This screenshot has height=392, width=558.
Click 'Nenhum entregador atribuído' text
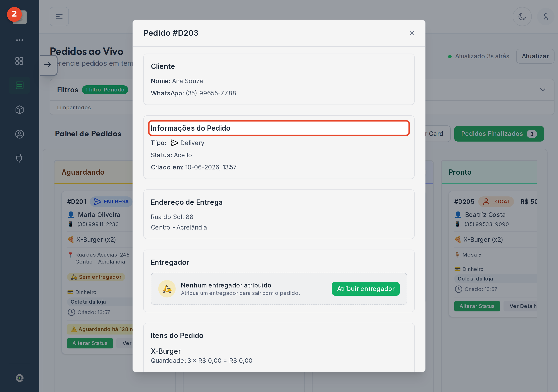pyautogui.click(x=226, y=285)
